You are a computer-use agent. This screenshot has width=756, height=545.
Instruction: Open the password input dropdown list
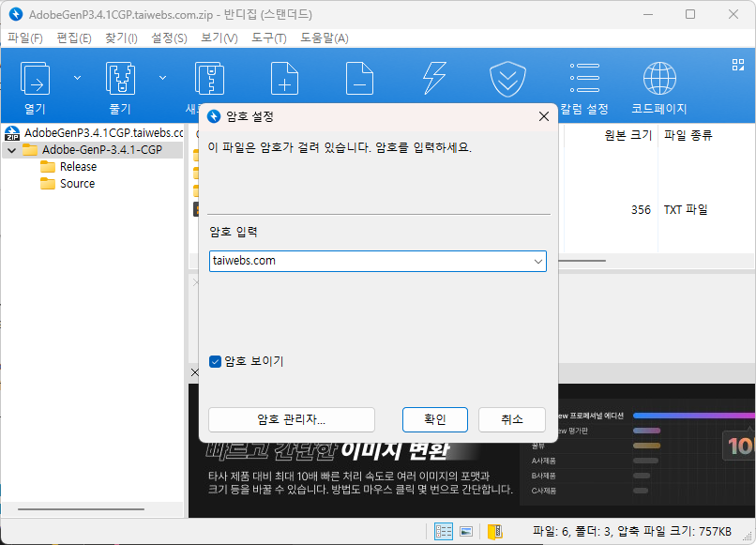537,262
